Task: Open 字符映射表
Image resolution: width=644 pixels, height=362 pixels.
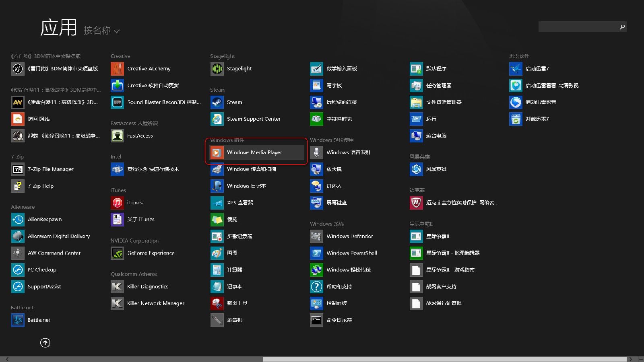Action: (x=331, y=119)
